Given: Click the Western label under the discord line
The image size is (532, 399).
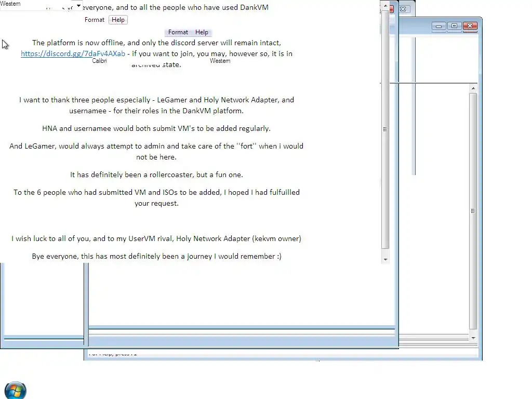Looking at the screenshot, I should click(x=220, y=61).
